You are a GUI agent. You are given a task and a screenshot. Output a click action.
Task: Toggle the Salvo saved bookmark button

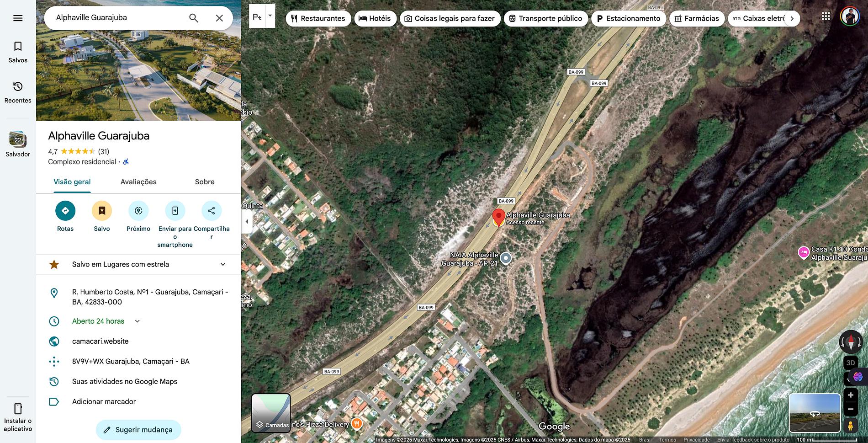[102, 211]
